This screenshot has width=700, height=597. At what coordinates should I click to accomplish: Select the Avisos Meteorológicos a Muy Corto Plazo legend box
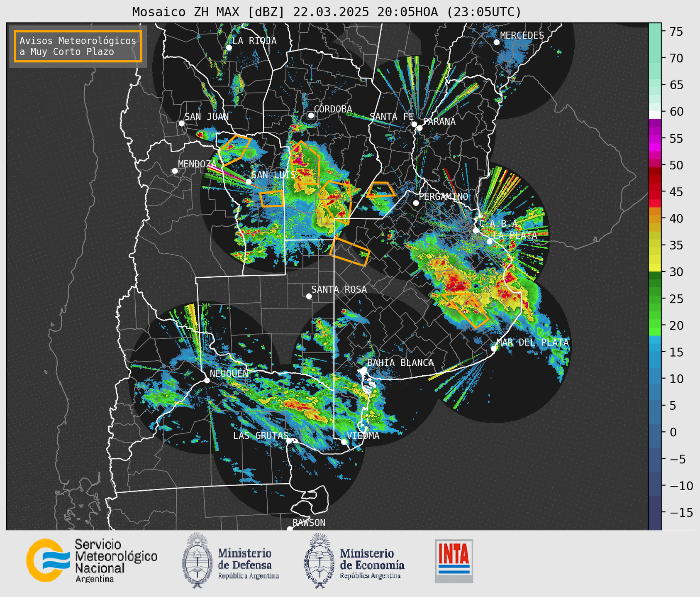pos(78,46)
